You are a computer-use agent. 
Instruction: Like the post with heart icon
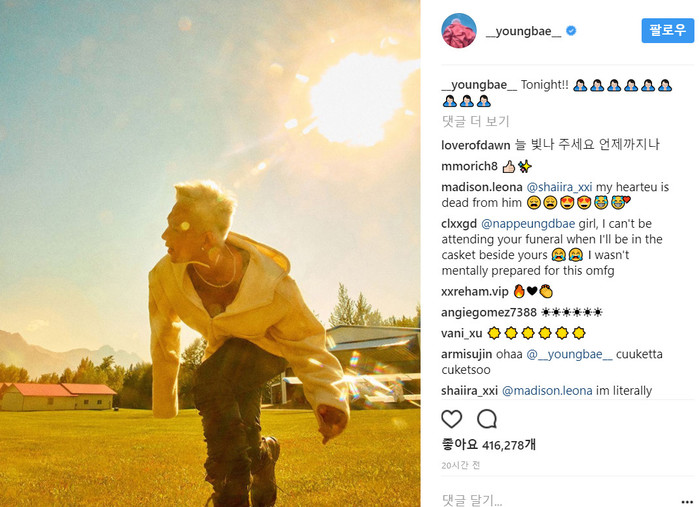point(452,419)
